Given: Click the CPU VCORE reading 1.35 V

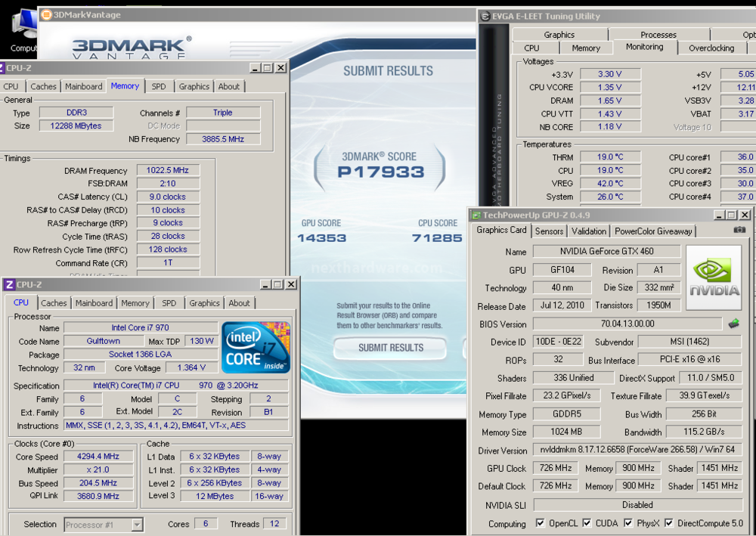Looking at the screenshot, I should [610, 87].
